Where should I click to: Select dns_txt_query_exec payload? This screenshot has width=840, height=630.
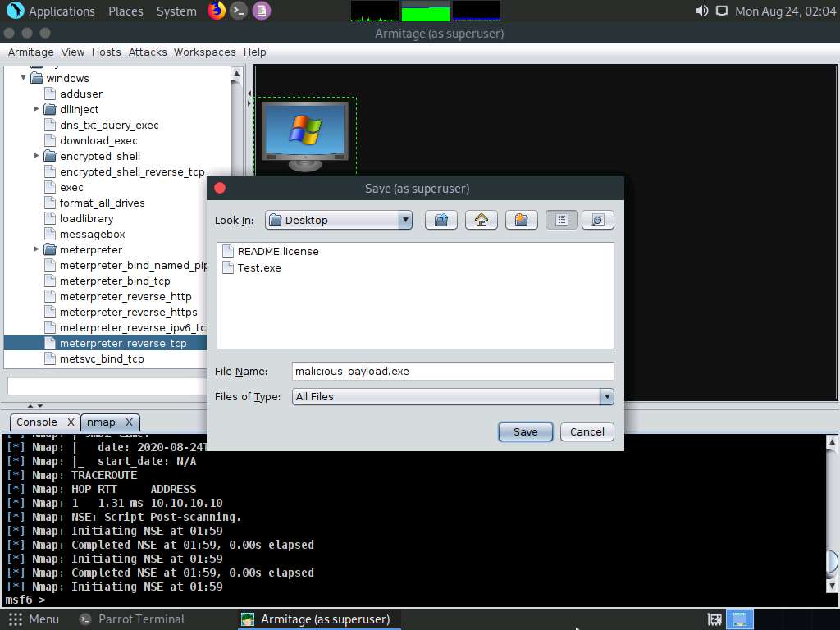tap(109, 125)
